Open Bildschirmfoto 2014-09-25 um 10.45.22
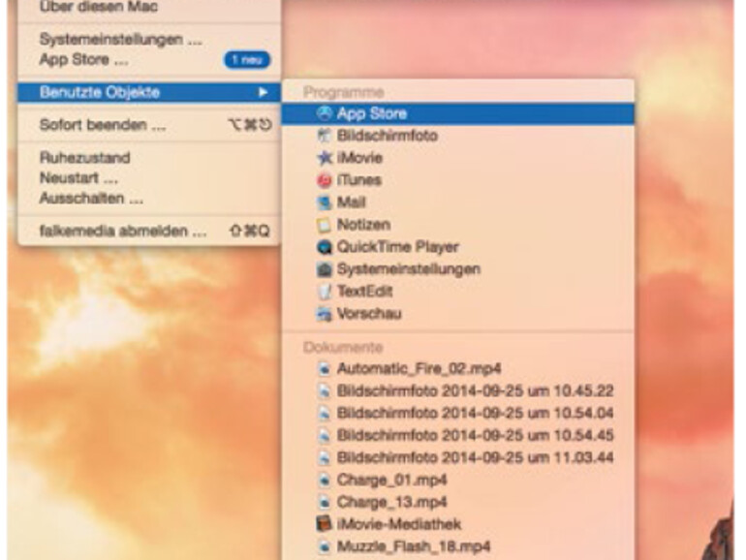Image resolution: width=746 pixels, height=560 pixels. [x=457, y=391]
